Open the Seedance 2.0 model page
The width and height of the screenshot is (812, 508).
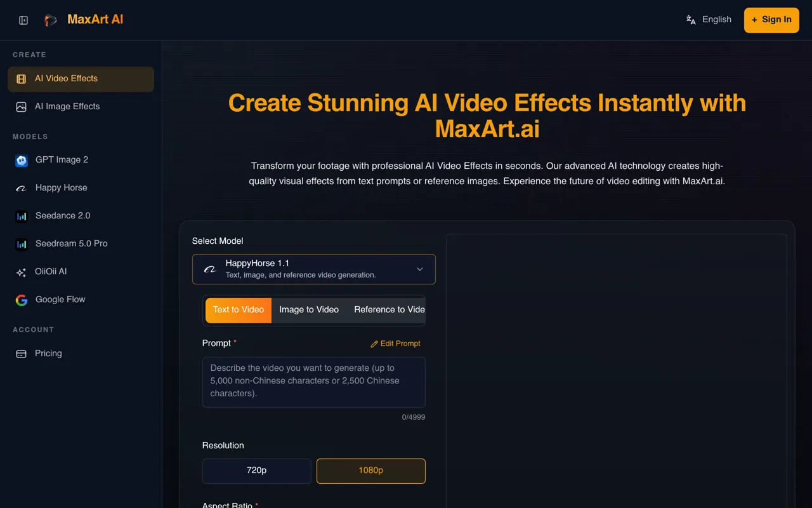coord(81,216)
